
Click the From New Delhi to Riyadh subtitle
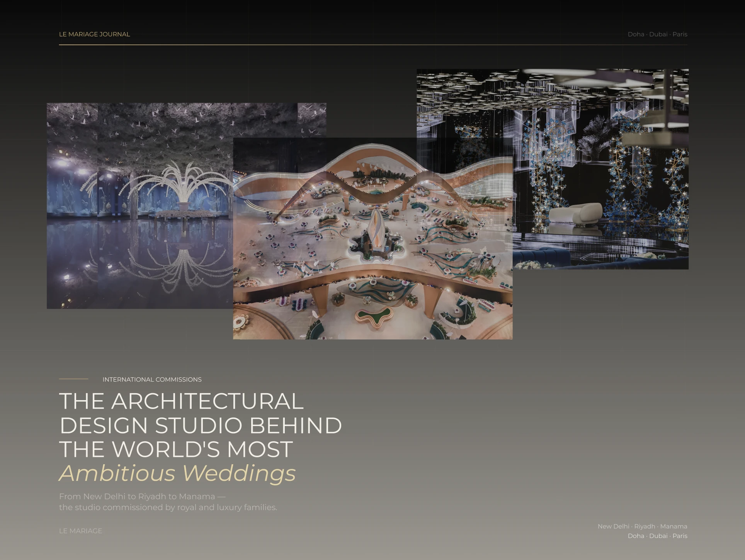pos(142,496)
